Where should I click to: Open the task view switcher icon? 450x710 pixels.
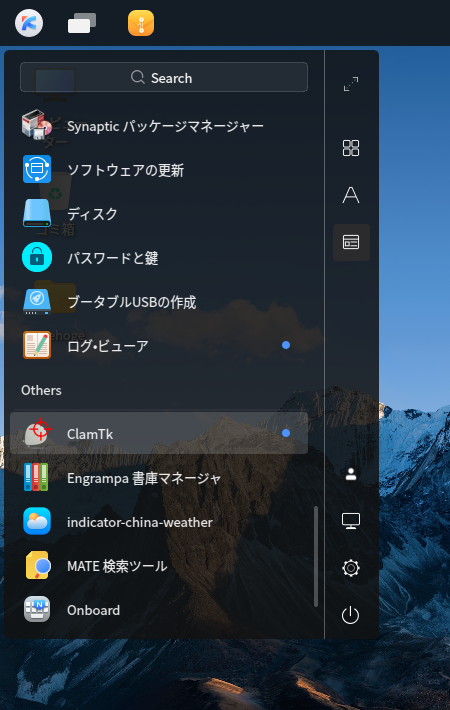click(82, 23)
